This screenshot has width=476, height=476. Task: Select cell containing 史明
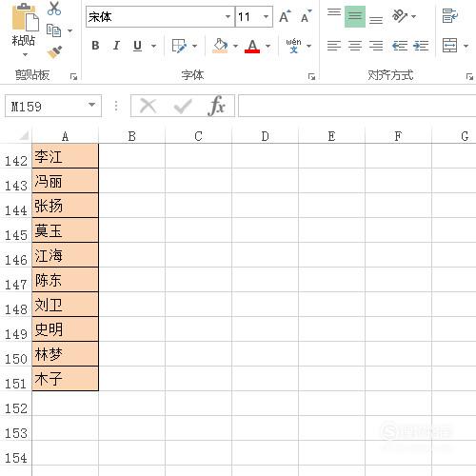pos(66,329)
